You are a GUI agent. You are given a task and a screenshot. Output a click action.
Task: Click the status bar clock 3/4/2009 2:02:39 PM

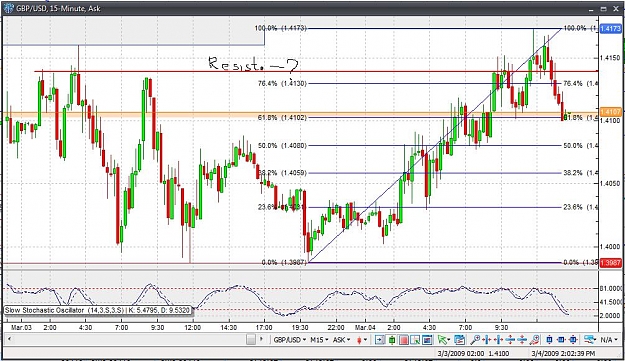click(x=563, y=353)
